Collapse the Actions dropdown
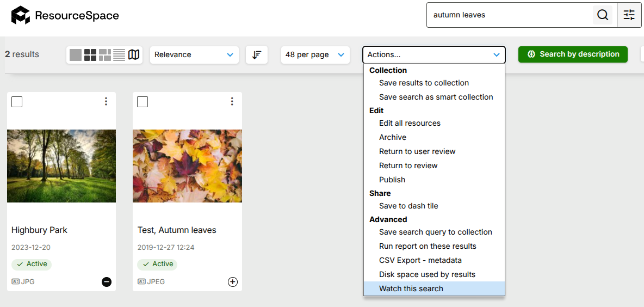Screen dimensions: 644x307 [434, 54]
